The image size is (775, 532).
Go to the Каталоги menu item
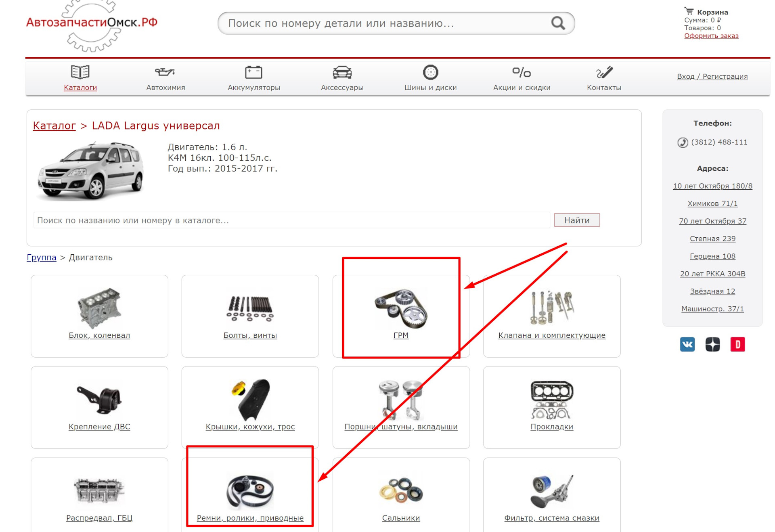tap(80, 88)
